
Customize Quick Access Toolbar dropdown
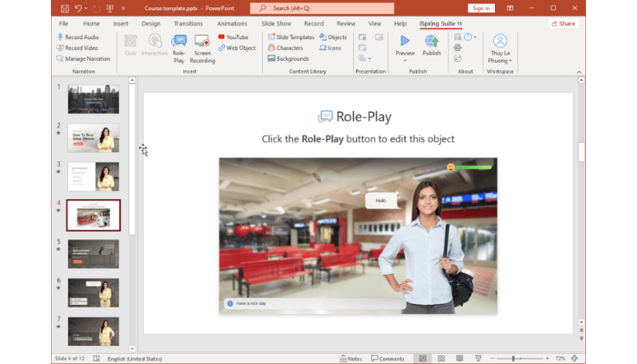[x=123, y=8]
